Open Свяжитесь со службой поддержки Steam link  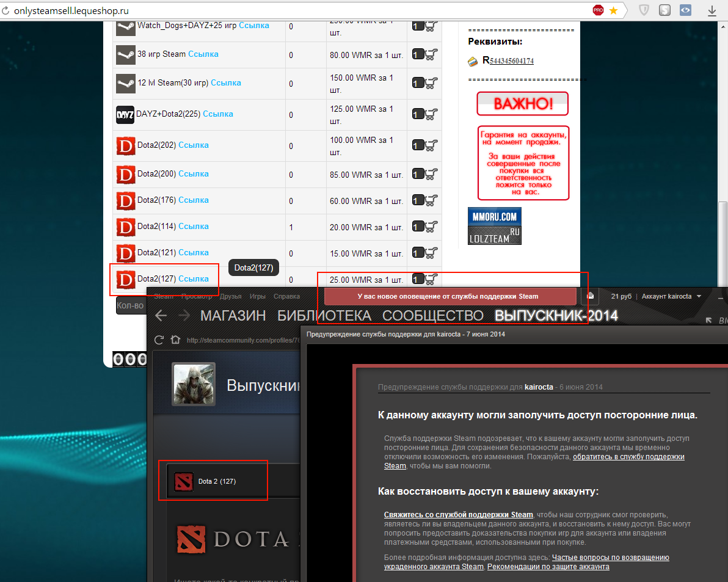(x=458, y=515)
